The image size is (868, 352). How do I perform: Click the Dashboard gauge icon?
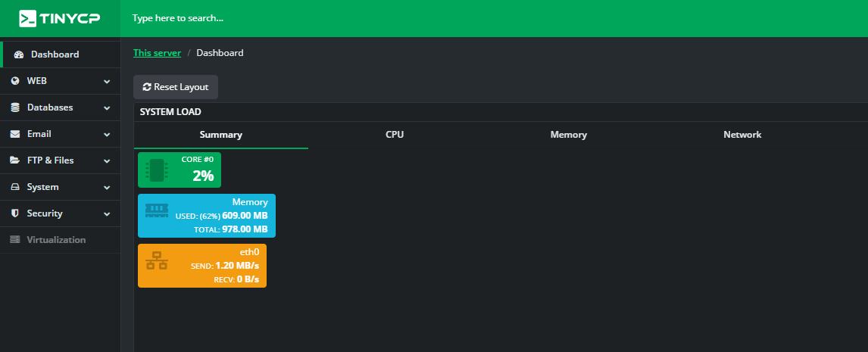[19, 55]
